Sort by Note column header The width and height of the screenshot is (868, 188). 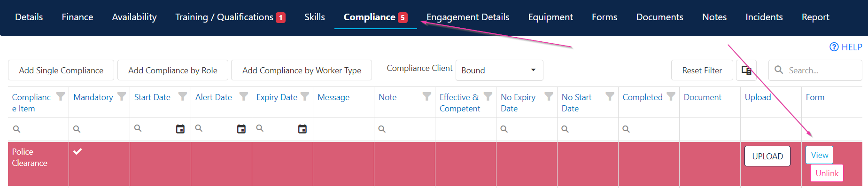[x=387, y=97]
